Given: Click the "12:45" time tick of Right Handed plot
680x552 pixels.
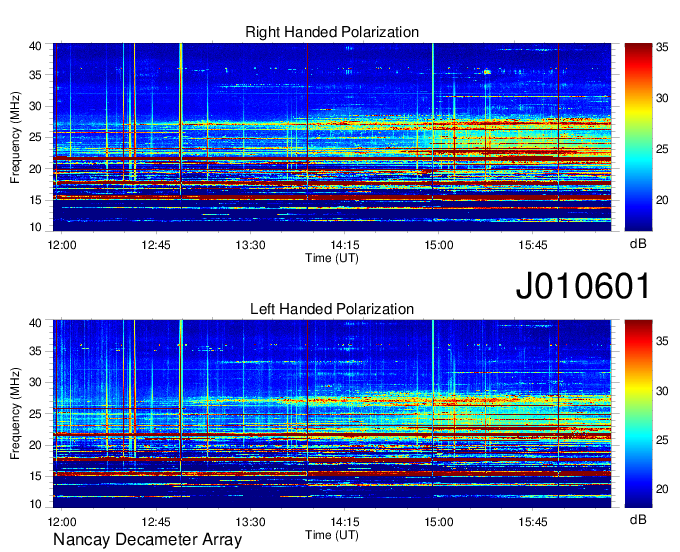Looking at the screenshot, I should coord(156,245).
